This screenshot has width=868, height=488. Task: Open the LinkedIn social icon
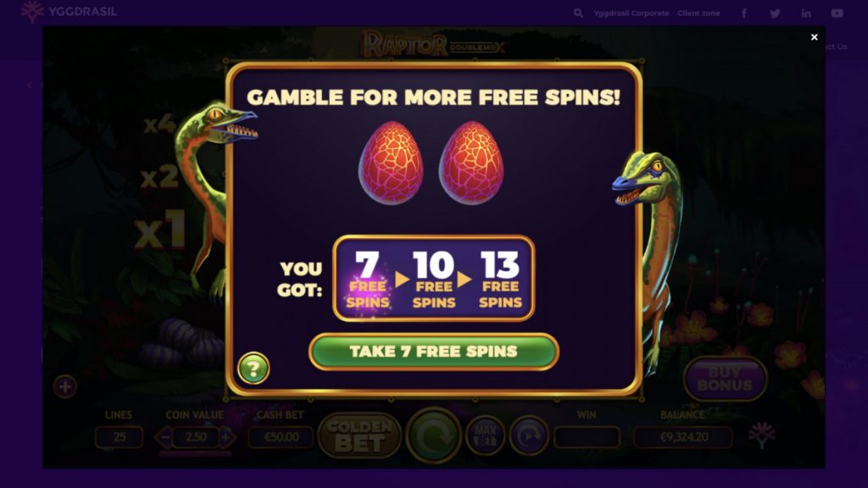806,14
